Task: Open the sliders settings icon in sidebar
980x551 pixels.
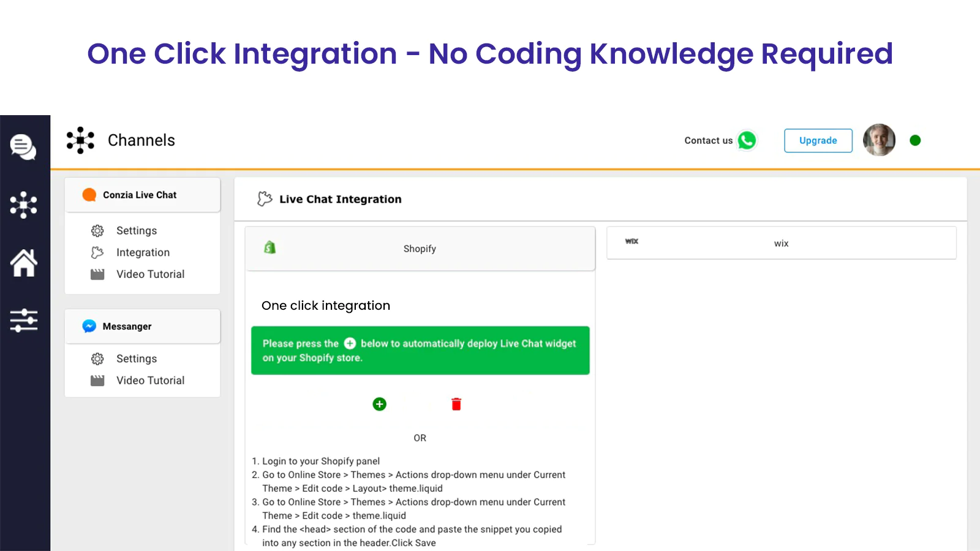Action: [23, 320]
